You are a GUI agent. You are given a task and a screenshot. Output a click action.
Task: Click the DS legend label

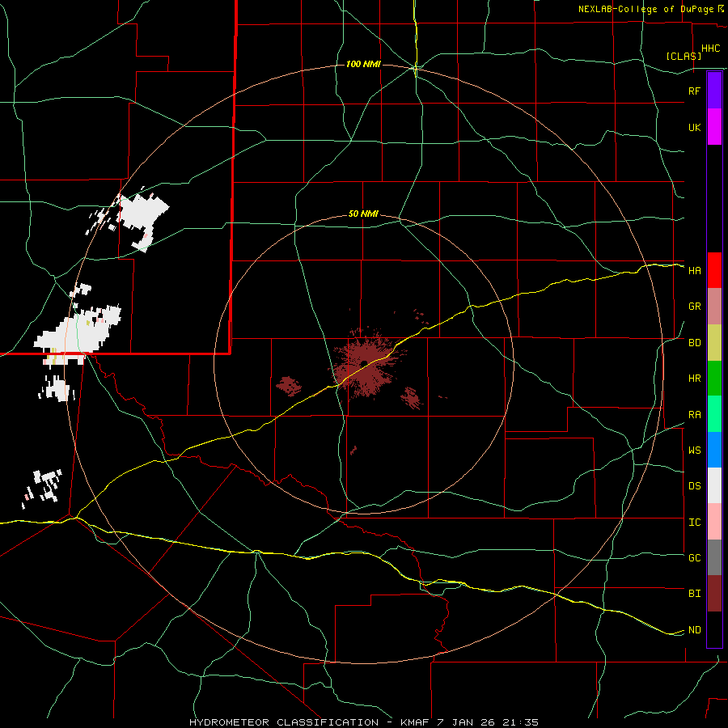pyautogui.click(x=694, y=486)
